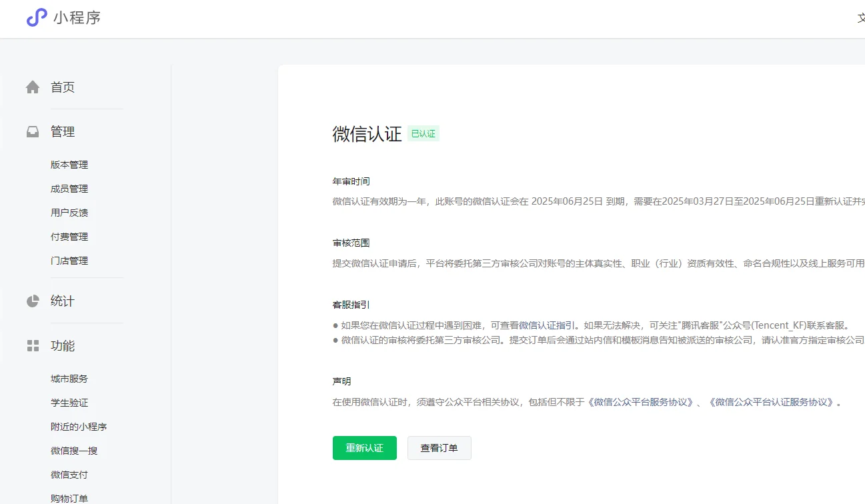The height and width of the screenshot is (504, 865).
Task: Click the 声明 heading
Action: (x=342, y=381)
